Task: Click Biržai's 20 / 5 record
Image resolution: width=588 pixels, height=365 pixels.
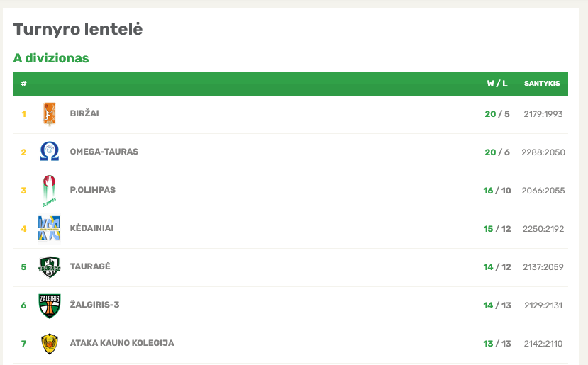Action: pyautogui.click(x=497, y=114)
